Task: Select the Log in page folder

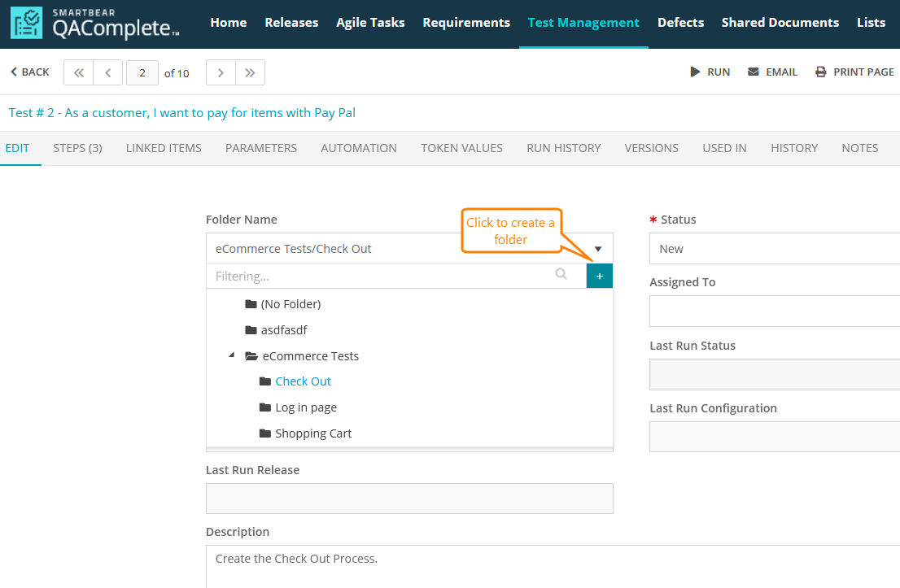Action: tap(305, 407)
